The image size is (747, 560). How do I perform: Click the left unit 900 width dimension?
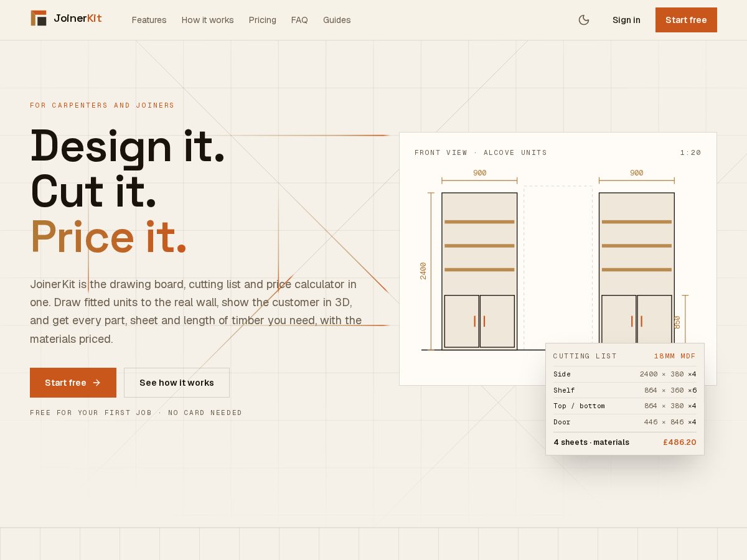(x=479, y=173)
